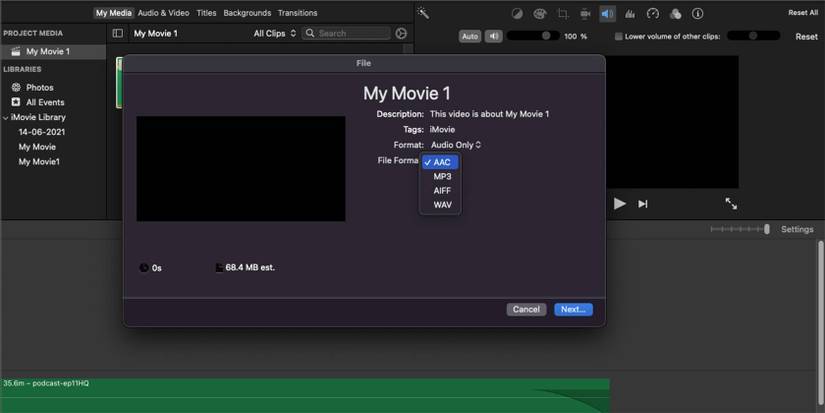
Task: Open the stabilization camera icon
Action: 585,14
